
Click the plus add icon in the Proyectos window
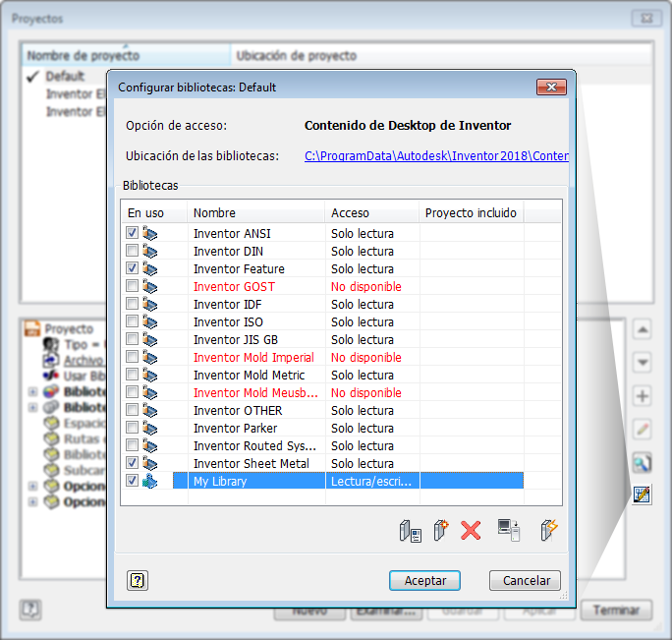[x=642, y=395]
